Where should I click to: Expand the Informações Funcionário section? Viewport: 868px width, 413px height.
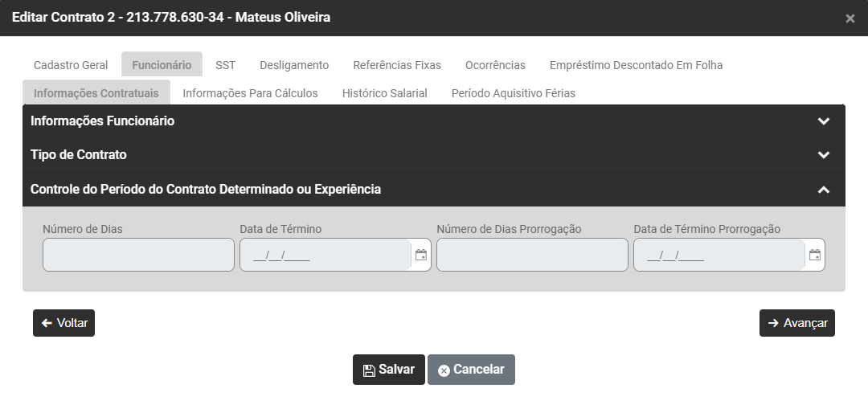[823, 121]
